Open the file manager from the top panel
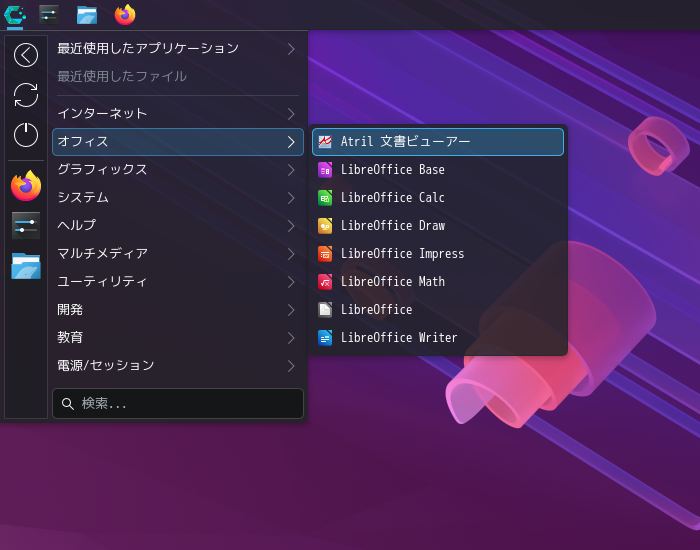This screenshot has height=550, width=700. (x=87, y=15)
